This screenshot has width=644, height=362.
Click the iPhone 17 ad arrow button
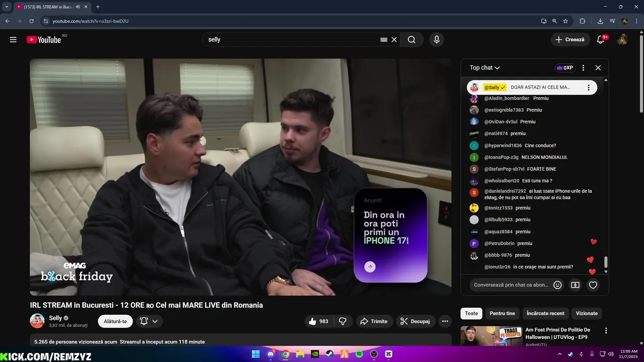(370, 267)
